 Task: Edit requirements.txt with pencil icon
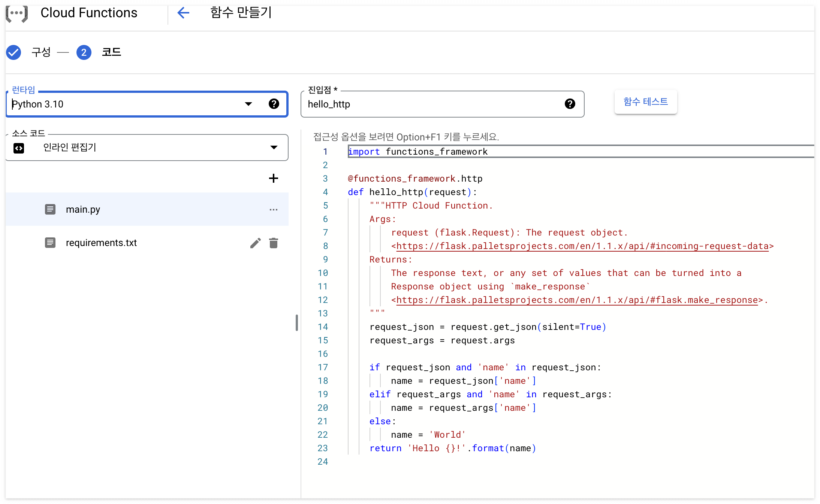(255, 243)
